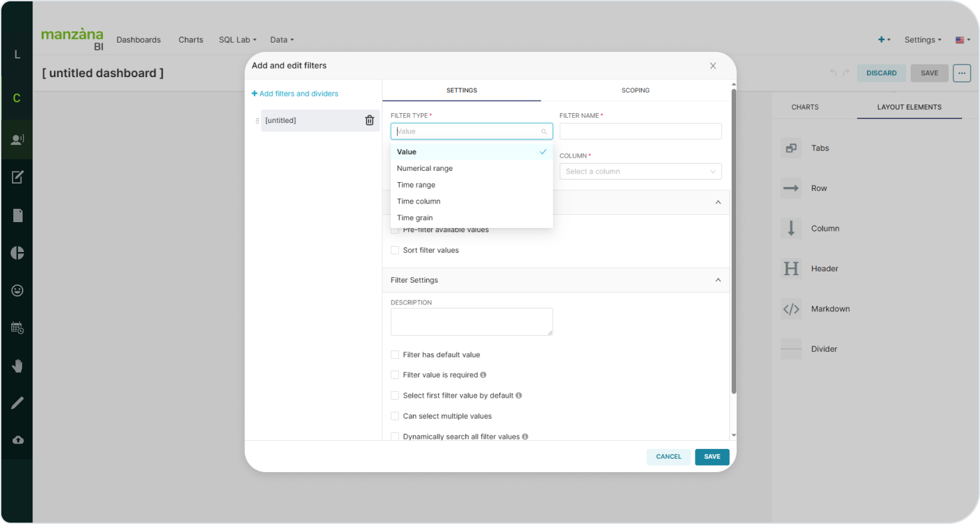Click Add filters and dividers link
The width and height of the screenshot is (980, 524).
(295, 94)
